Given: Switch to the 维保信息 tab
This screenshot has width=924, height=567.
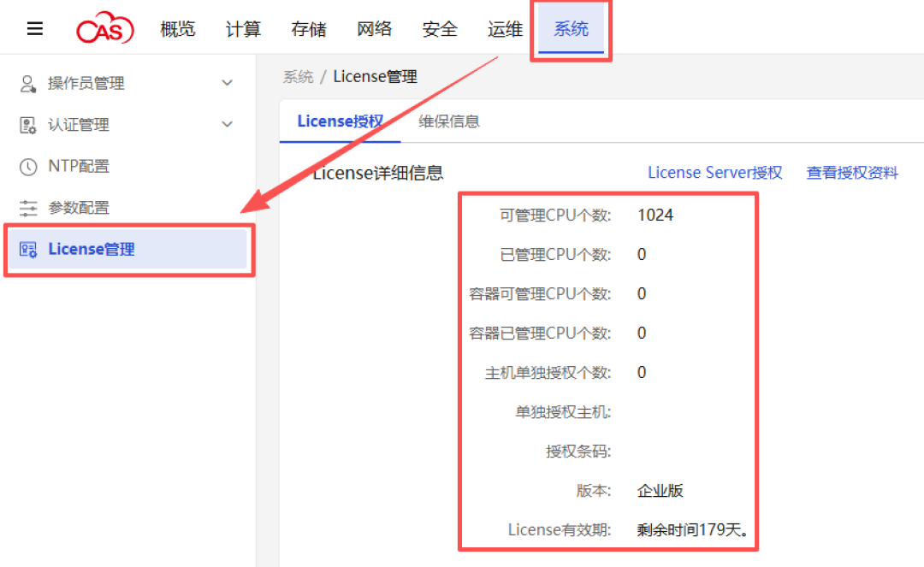Looking at the screenshot, I should coord(449,121).
